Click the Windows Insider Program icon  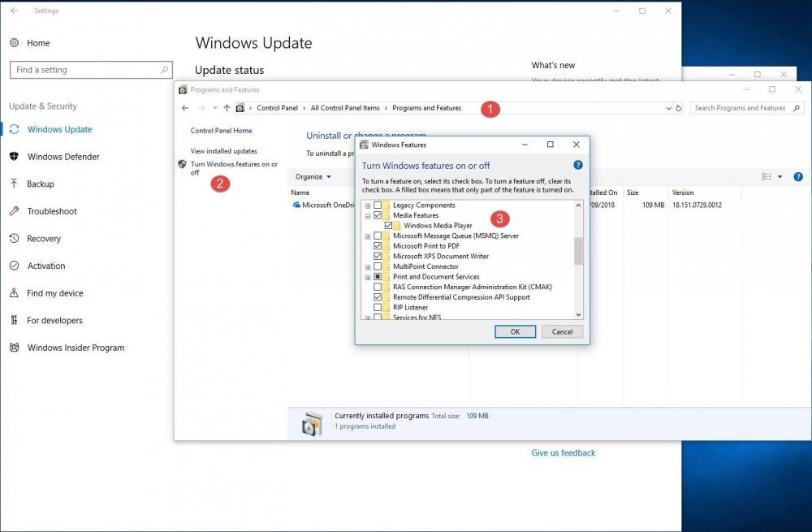click(15, 348)
